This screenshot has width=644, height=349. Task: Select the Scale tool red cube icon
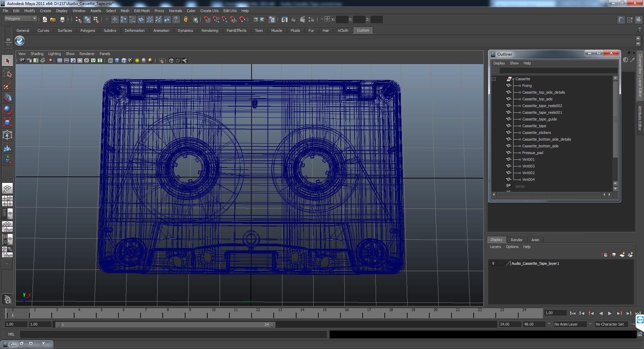pos(7,122)
